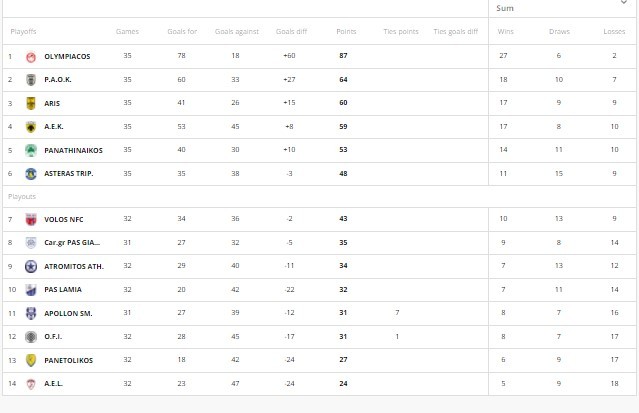The image size is (639, 413).
Task: Click the Panathinaikos green clover crest
Action: 31,150
